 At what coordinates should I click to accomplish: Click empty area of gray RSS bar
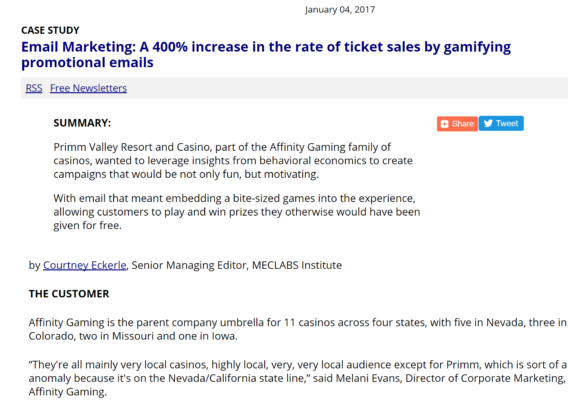344,88
